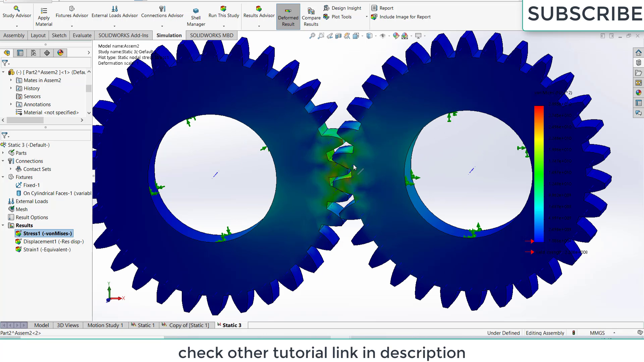Select the Fixed-1 fixture

[32, 185]
